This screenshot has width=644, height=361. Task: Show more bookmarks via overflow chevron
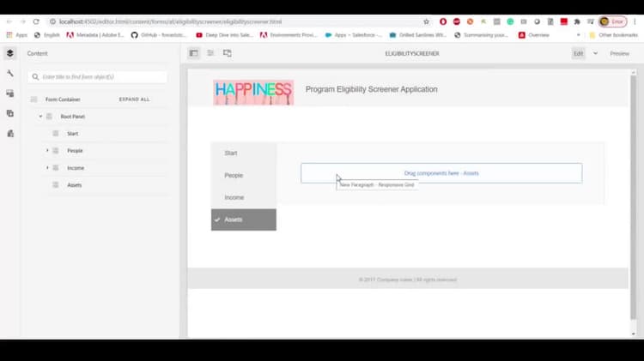[579, 35]
